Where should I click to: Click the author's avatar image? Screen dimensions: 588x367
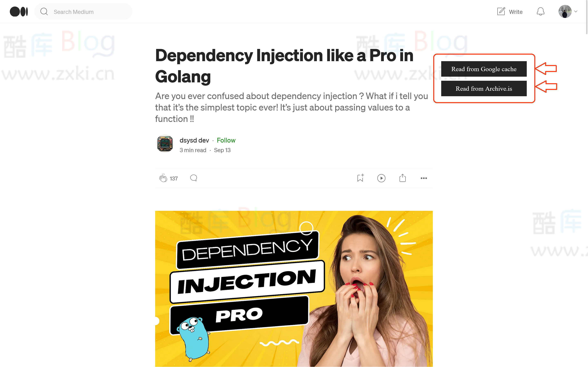tap(165, 144)
